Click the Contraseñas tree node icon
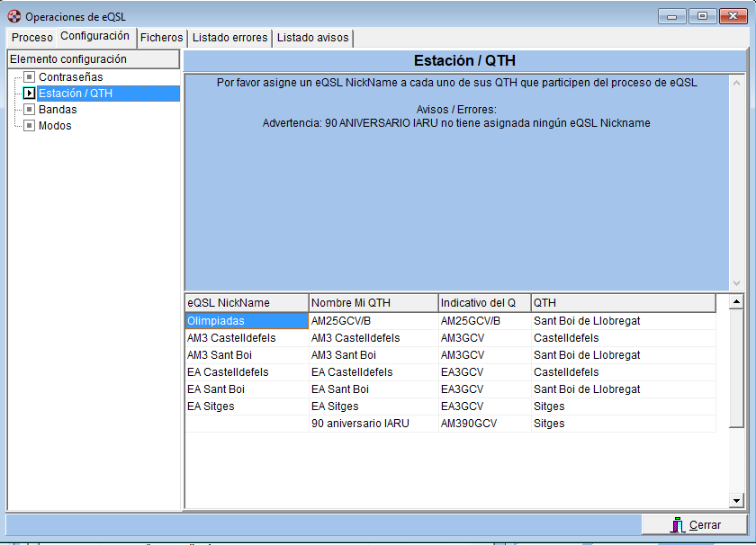This screenshot has width=756, height=545. [x=30, y=77]
